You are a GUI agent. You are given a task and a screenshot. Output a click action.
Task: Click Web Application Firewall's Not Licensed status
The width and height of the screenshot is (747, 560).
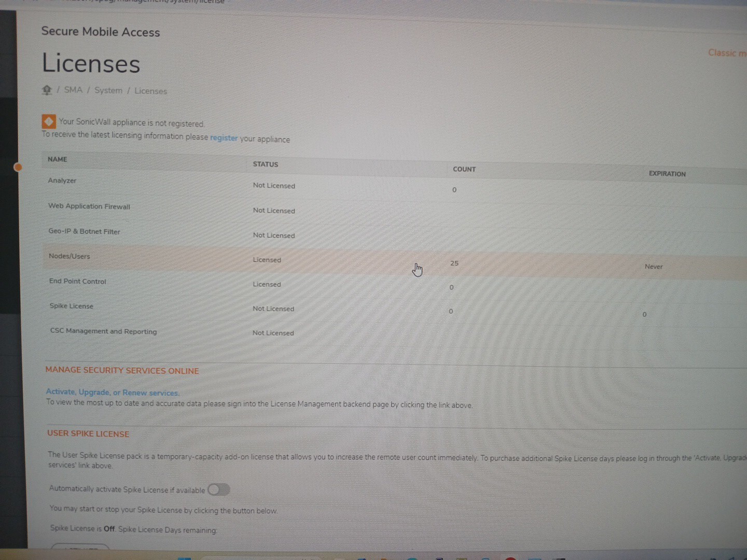click(274, 211)
